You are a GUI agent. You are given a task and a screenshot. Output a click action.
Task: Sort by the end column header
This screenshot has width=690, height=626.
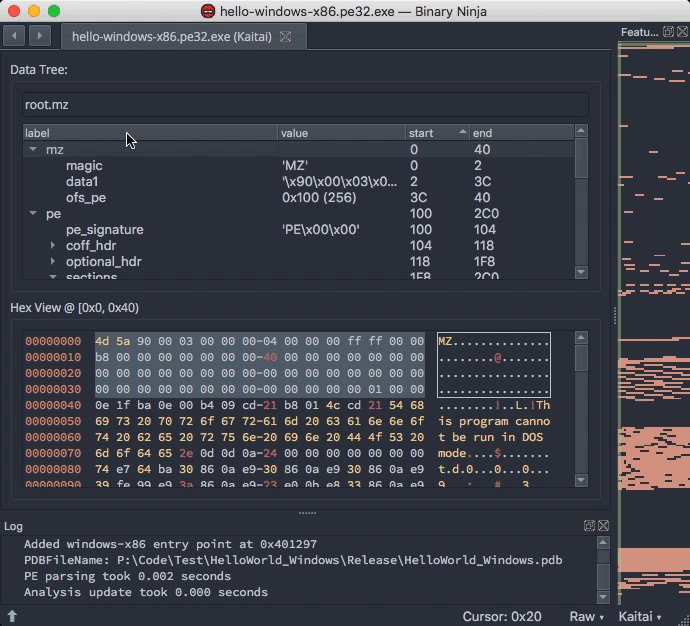coord(522,133)
